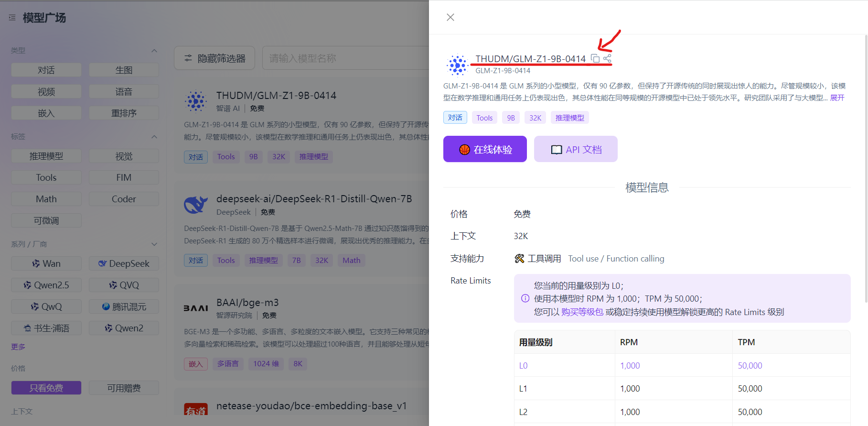Image resolution: width=868 pixels, height=426 pixels.
Task: Select Wan vendor filter
Action: point(46,263)
